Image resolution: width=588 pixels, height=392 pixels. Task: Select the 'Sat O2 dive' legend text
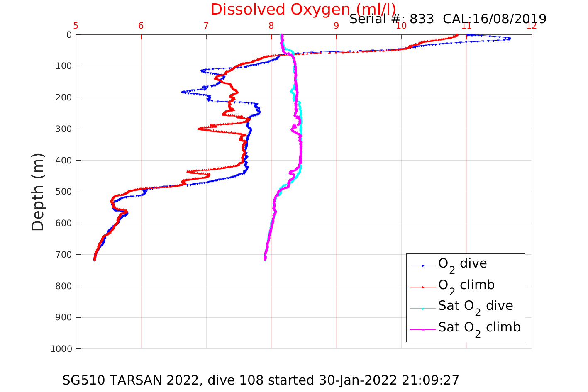point(476,307)
